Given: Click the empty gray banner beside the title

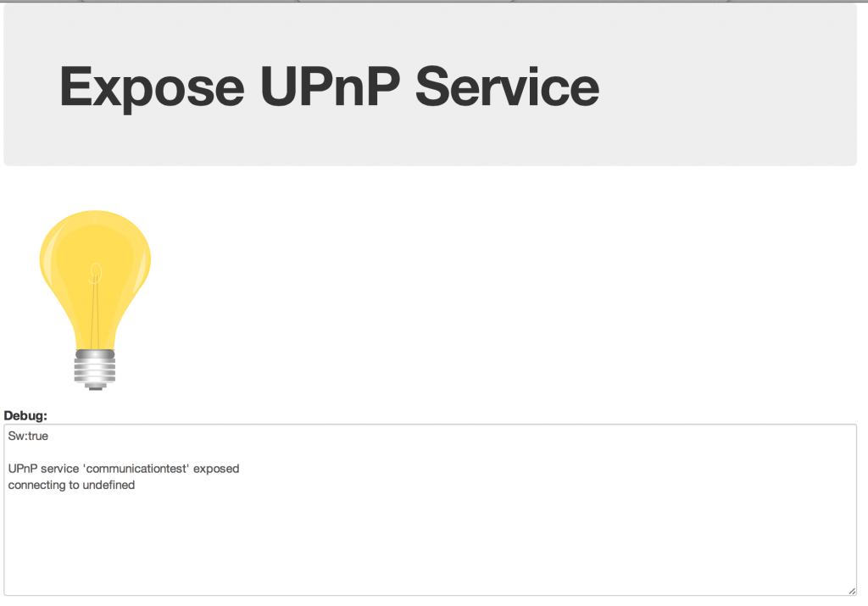Looking at the screenshot, I should (x=726, y=86).
